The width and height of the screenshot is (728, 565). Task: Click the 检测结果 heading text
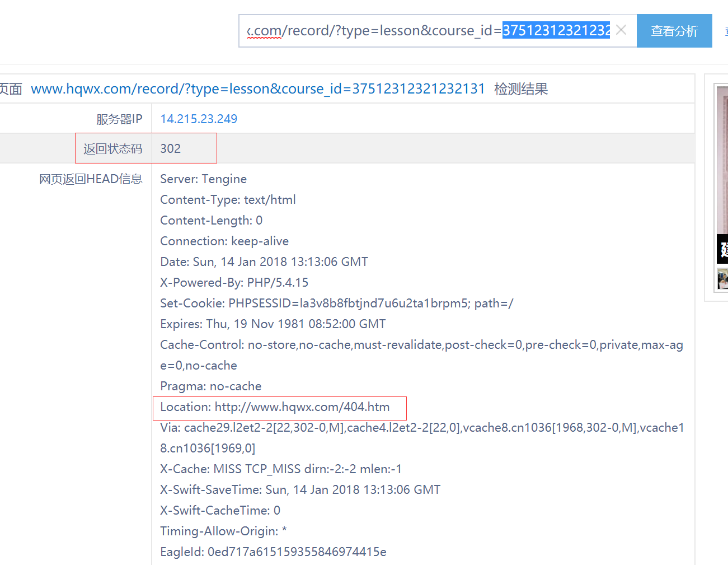(520, 89)
